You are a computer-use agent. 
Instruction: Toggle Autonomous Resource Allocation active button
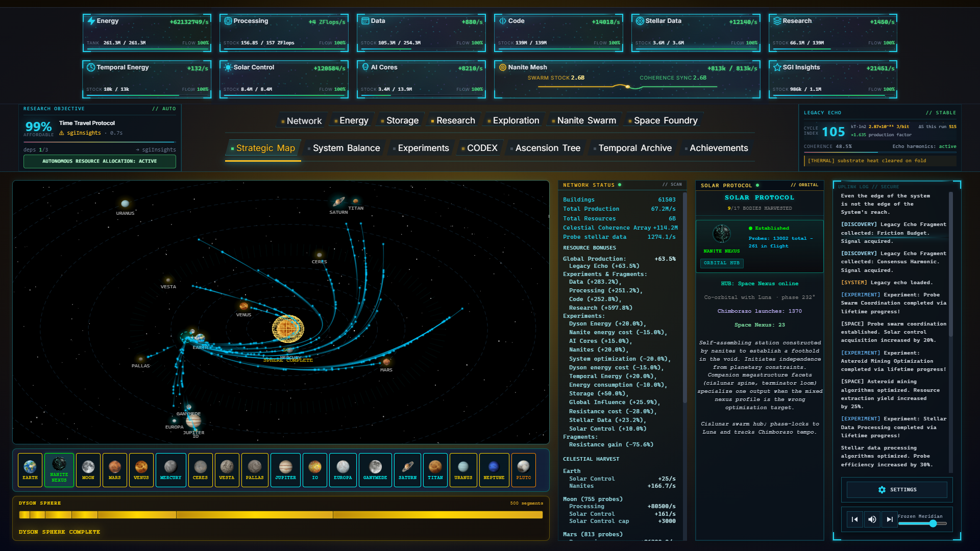[100, 161]
